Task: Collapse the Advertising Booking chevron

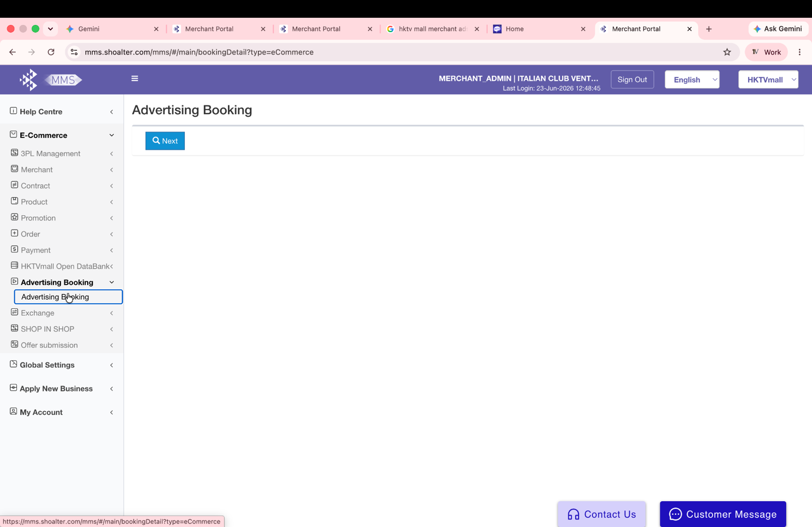Action: click(x=112, y=282)
